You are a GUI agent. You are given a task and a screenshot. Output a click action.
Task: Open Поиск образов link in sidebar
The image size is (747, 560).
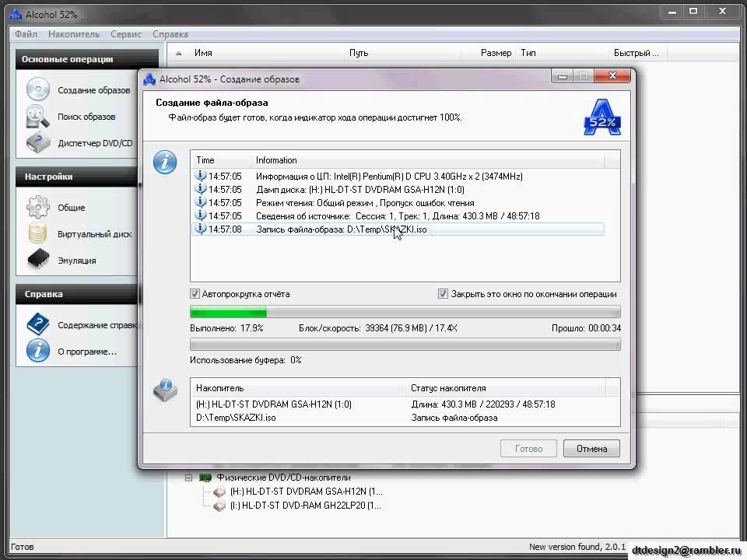[x=86, y=117]
